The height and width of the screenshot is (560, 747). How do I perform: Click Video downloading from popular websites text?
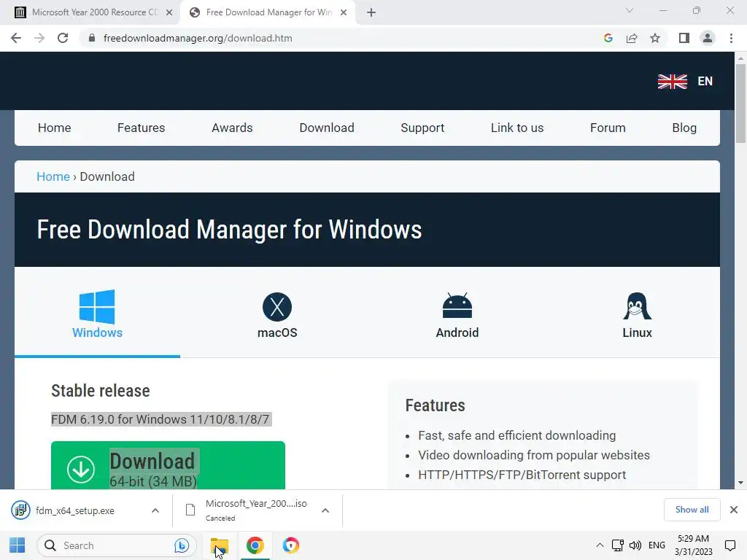[x=534, y=455]
